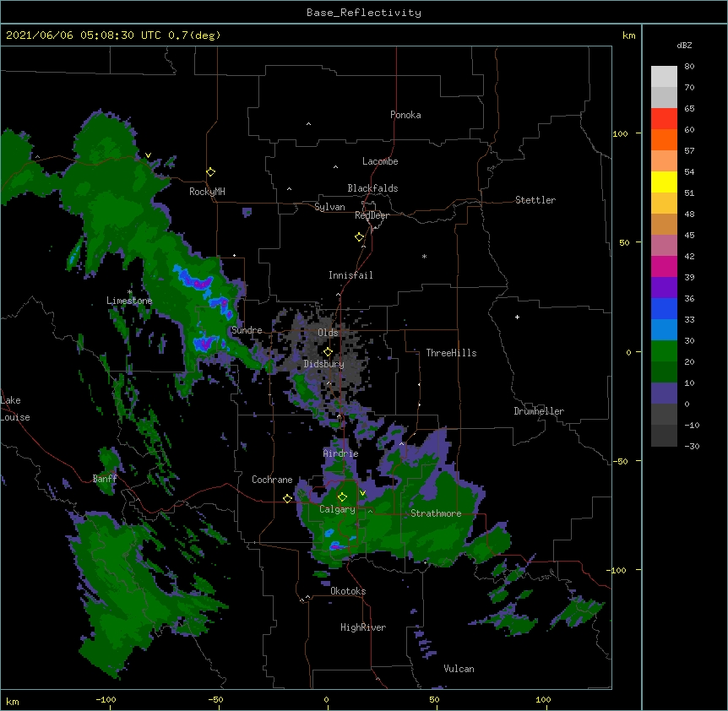Click the Cochrane label
Screen dimensions: 728x711
click(x=272, y=480)
